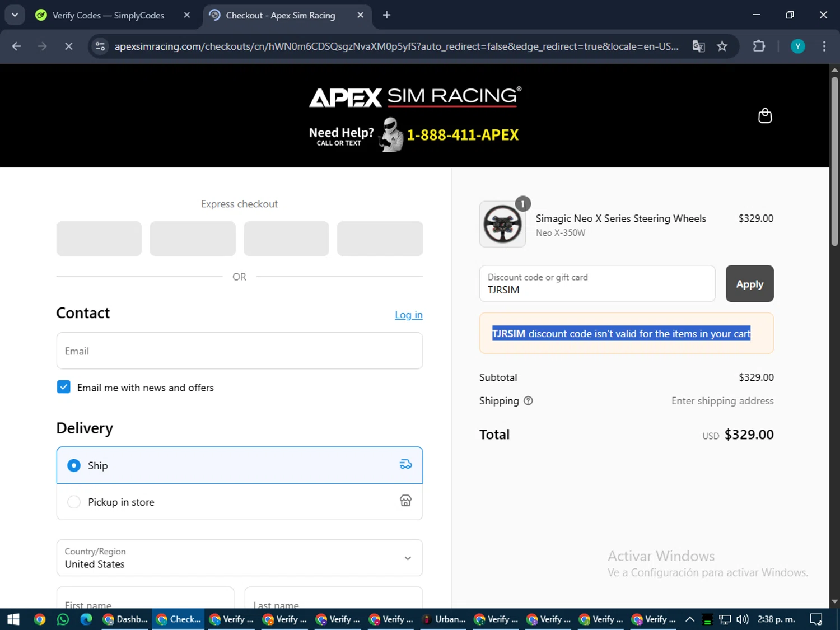Click the Total amount $329.00
The height and width of the screenshot is (630, 840).
(749, 435)
